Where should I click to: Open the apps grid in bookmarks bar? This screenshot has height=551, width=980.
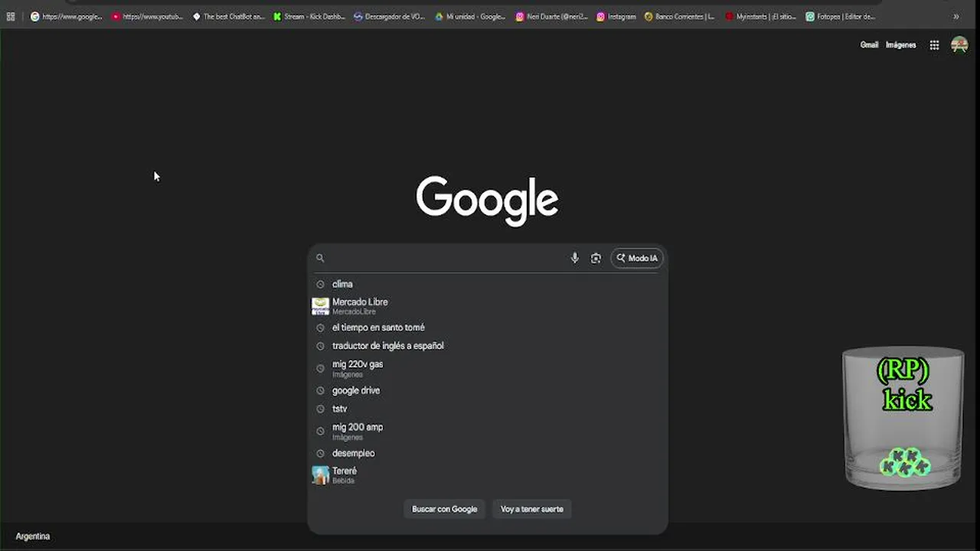[x=11, y=16]
